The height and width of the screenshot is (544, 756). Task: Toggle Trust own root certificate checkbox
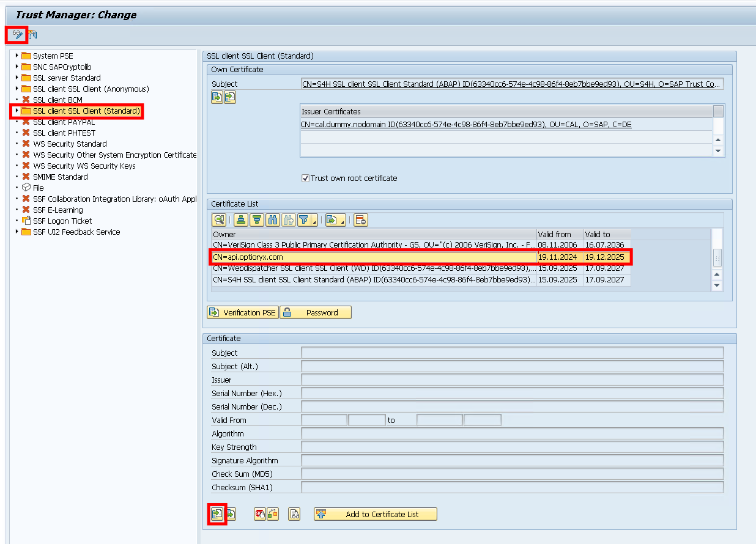306,178
